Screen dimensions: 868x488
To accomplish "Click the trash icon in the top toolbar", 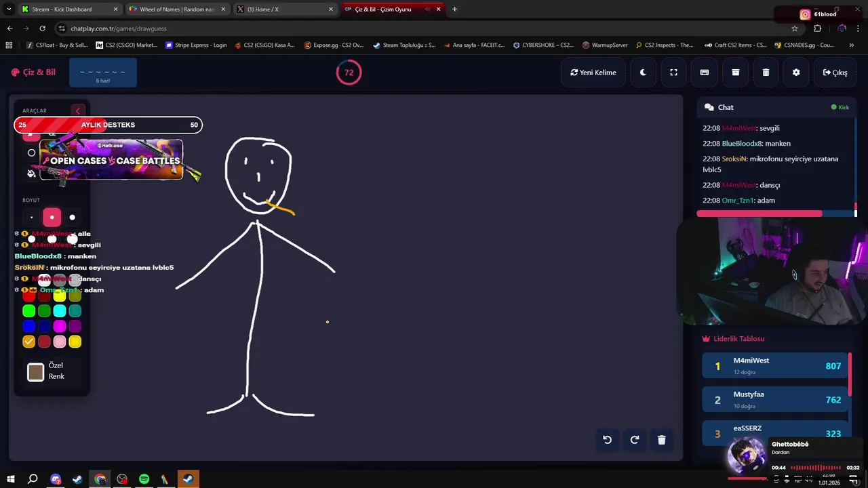I will tap(766, 73).
